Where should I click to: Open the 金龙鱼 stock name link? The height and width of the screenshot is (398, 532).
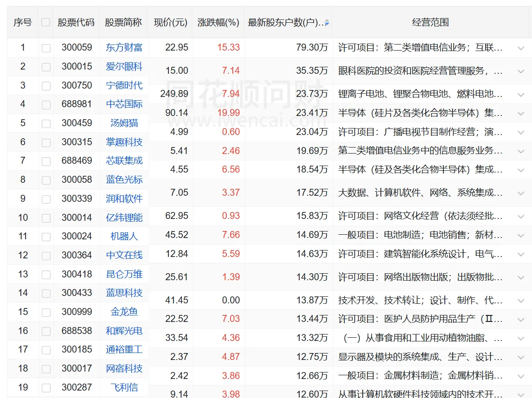click(124, 312)
